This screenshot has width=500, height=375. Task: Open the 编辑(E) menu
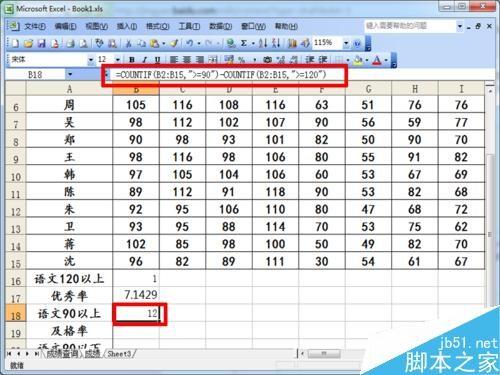(x=65, y=26)
